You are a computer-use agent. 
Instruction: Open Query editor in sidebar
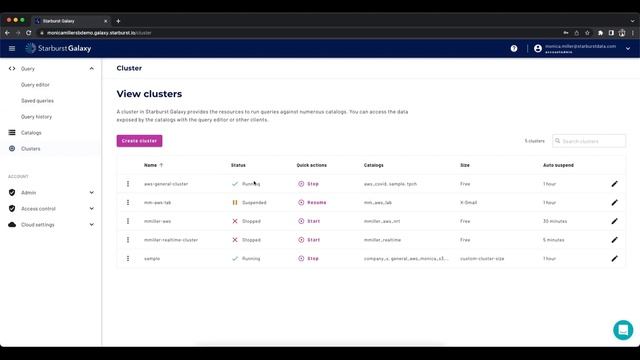(35, 85)
